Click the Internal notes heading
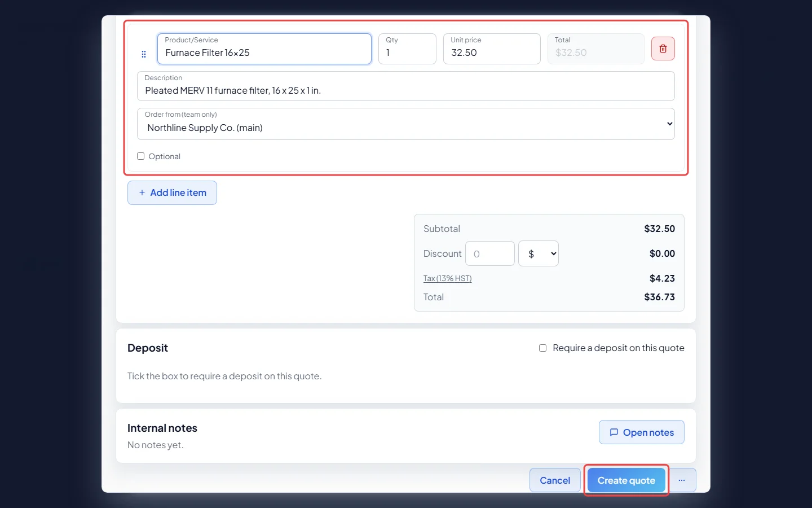Screen dimensions: 812x508 [162, 428]
